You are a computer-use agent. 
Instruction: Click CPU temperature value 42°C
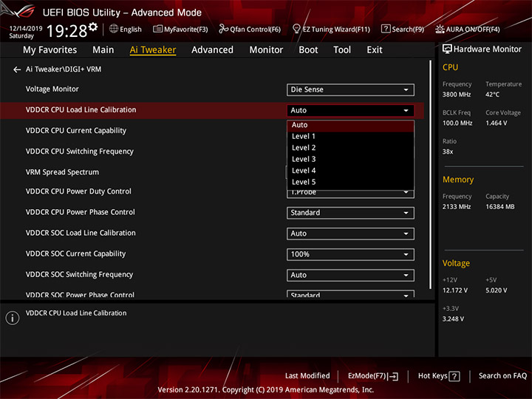[x=492, y=95]
